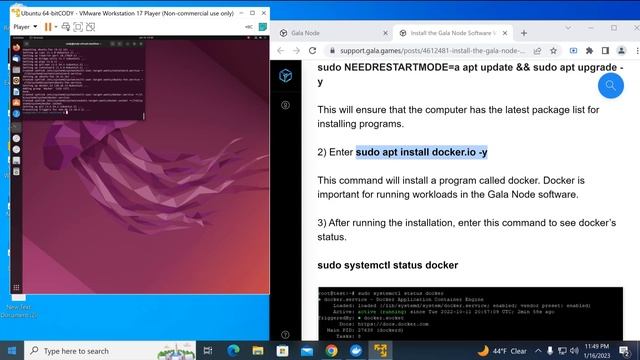Go forward in Chrome
Image resolution: width=640 pixels, height=360 pixels.
296,51
